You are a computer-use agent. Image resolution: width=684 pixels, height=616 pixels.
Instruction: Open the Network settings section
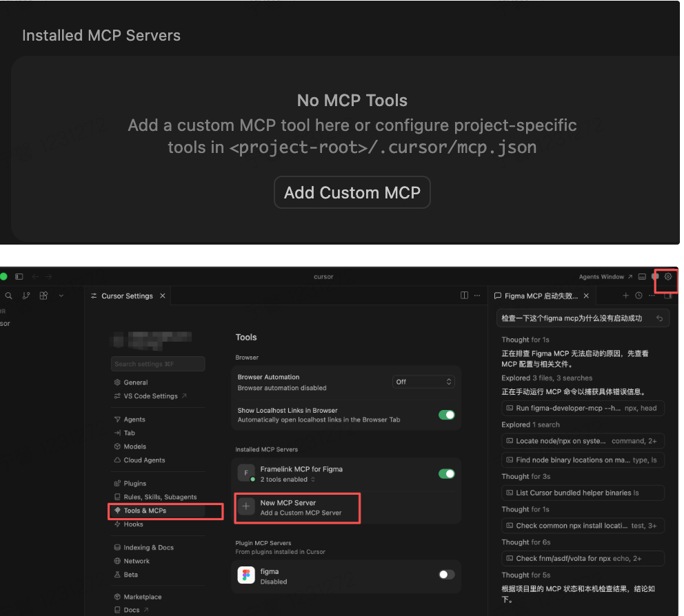tap(137, 561)
